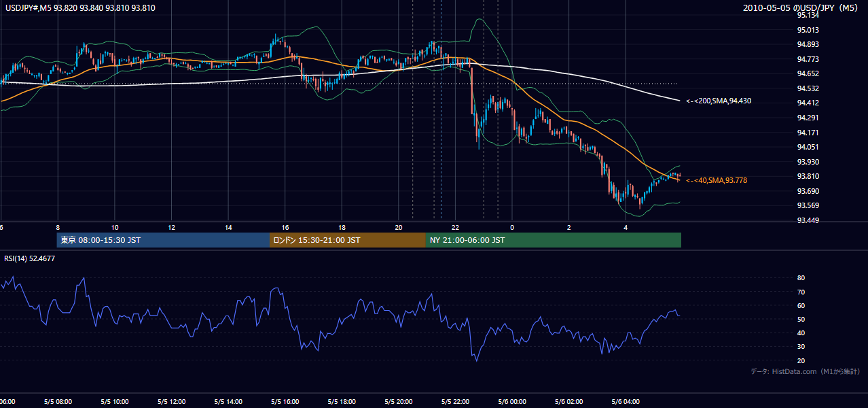The height and width of the screenshot is (408, 868).
Task: Click the データ: HistData.com source credit
Action: tap(806, 371)
